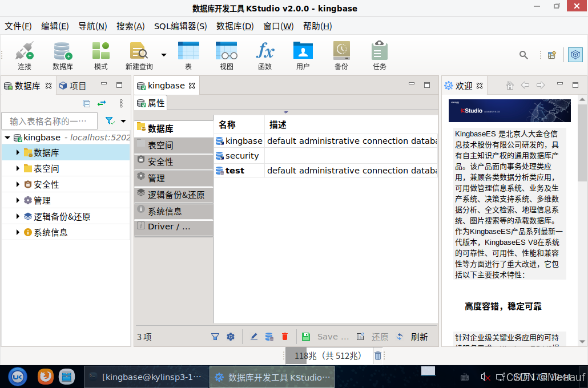Image resolution: width=588 pixels, height=388 pixels.
Task: Click the table name filter input field
Action: pos(50,121)
